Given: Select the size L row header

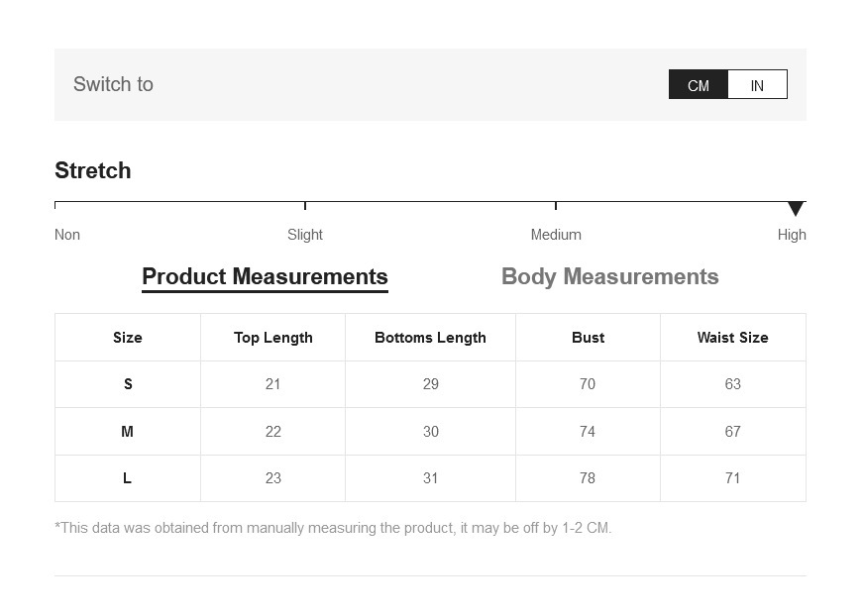Looking at the screenshot, I should [128, 478].
